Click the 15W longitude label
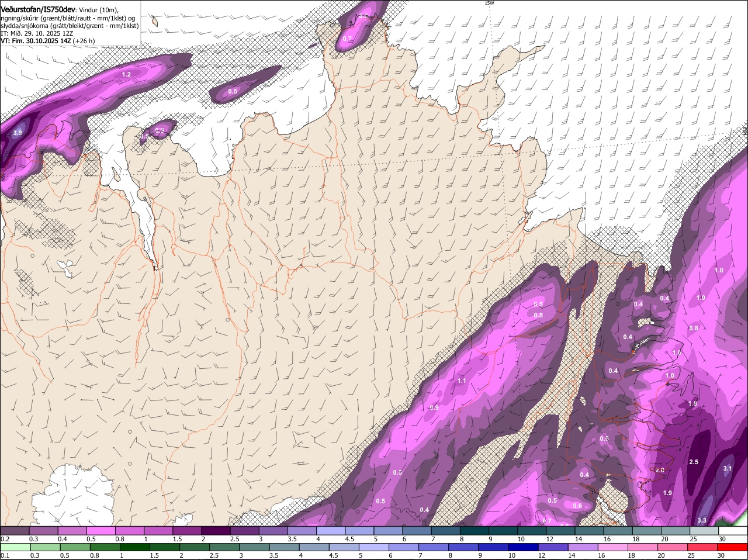 click(489, 3)
